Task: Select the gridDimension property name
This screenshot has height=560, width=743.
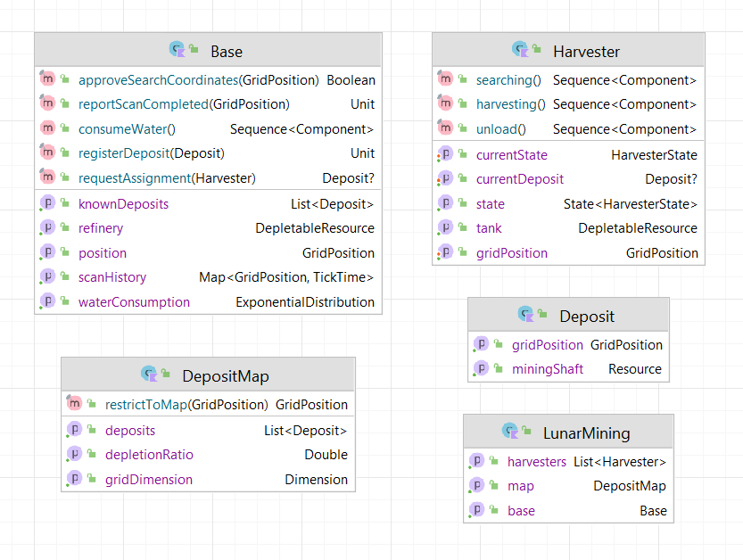Action: point(149,480)
